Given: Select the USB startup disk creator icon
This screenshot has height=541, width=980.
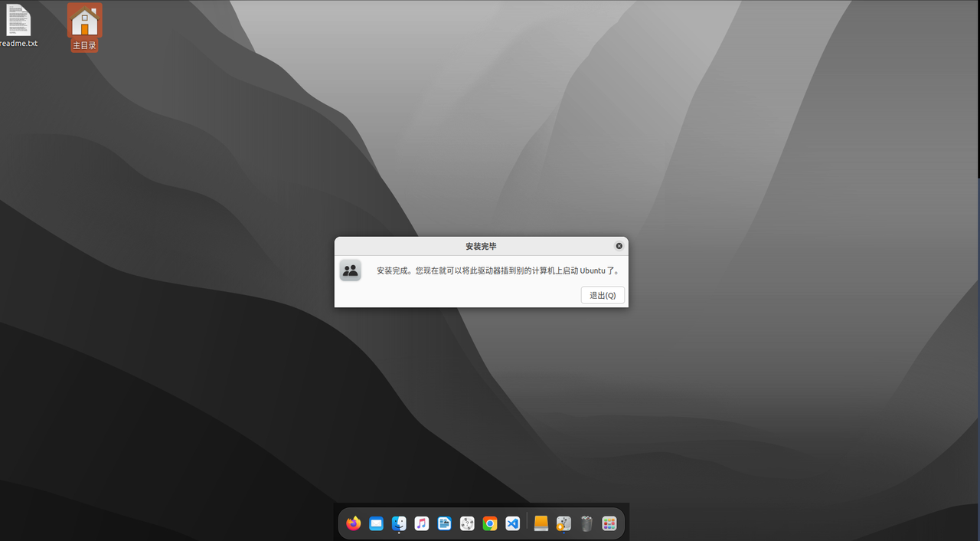Looking at the screenshot, I should point(563,523).
